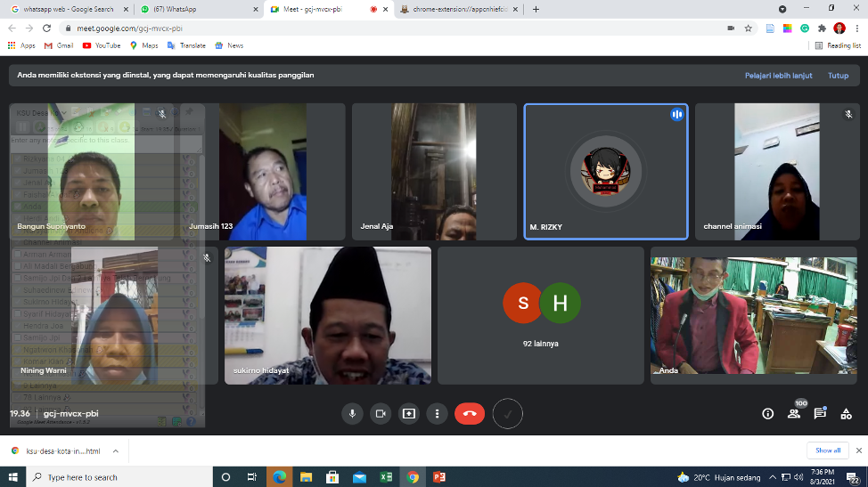
Task: Open Excel from the taskbar
Action: tap(386, 477)
